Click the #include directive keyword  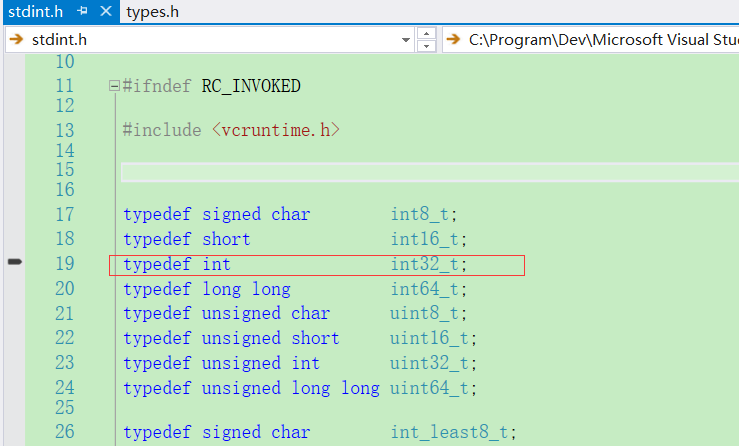tap(162, 130)
